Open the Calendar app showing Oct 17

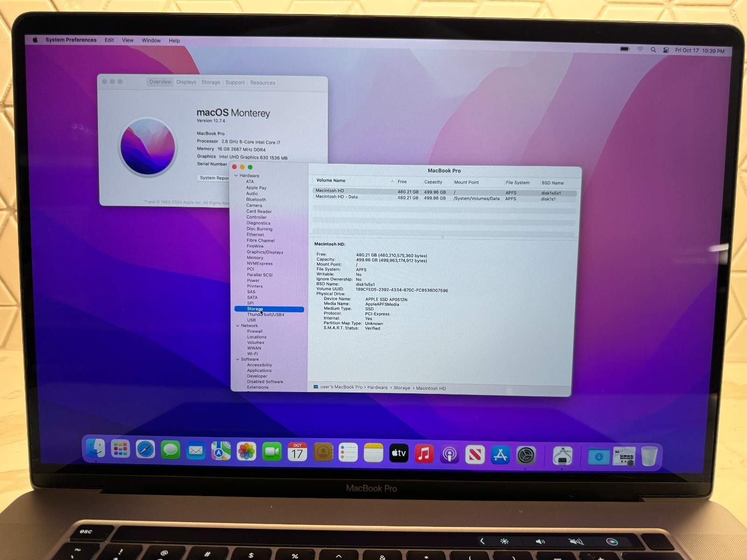coord(297,452)
